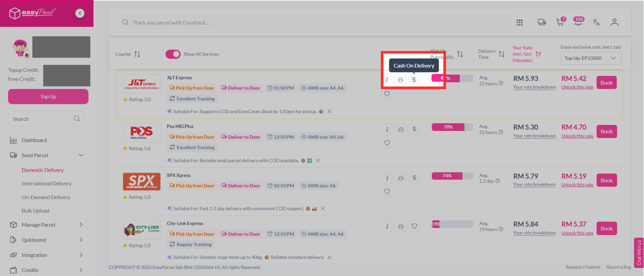This screenshot has height=276, width=644.
Task: Expand the Credits menu
Action: 81,270
